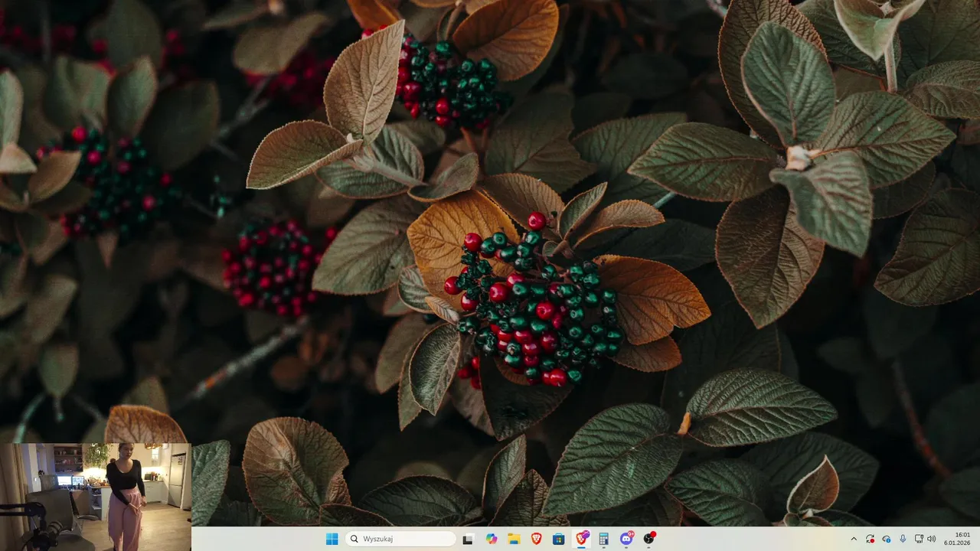Open the sync update tray icon with red dot
The image size is (980, 551).
point(870,539)
